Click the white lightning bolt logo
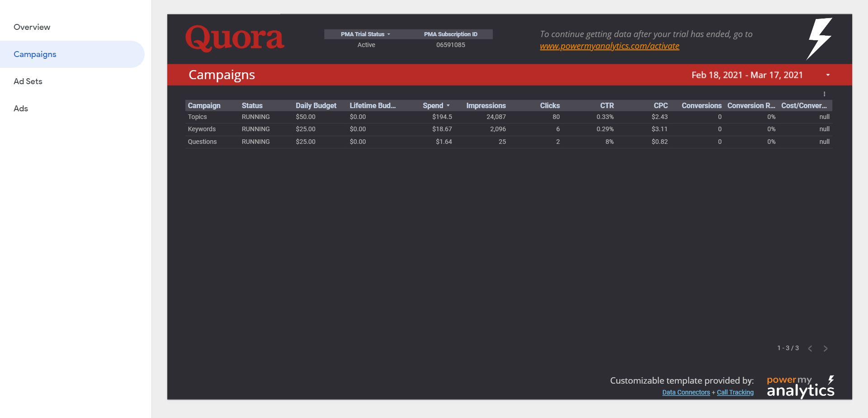 click(820, 38)
